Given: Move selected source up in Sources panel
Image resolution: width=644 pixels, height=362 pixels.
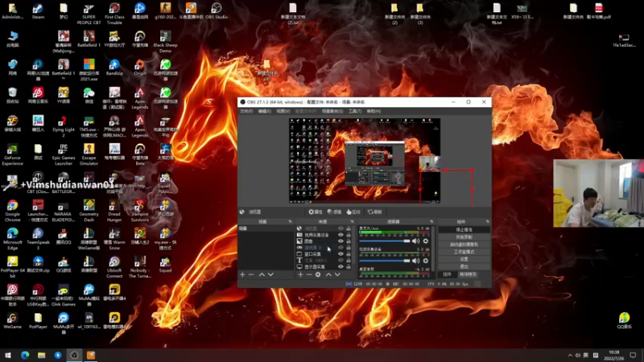Looking at the screenshot, I should 328,274.
